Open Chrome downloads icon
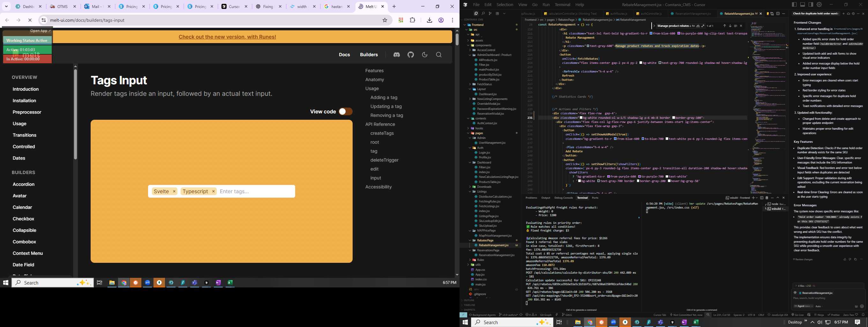The width and height of the screenshot is (868, 327). click(x=429, y=20)
